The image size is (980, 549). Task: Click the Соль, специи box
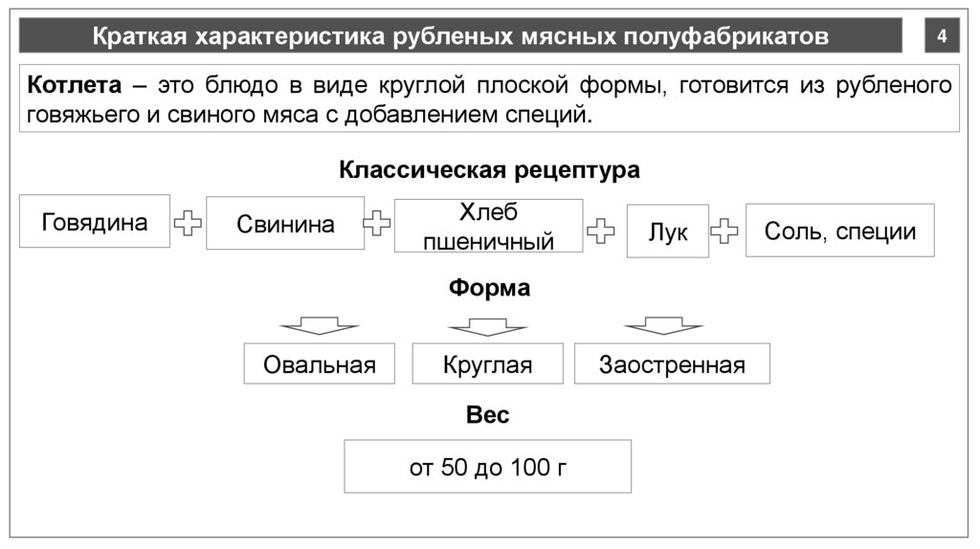click(839, 231)
